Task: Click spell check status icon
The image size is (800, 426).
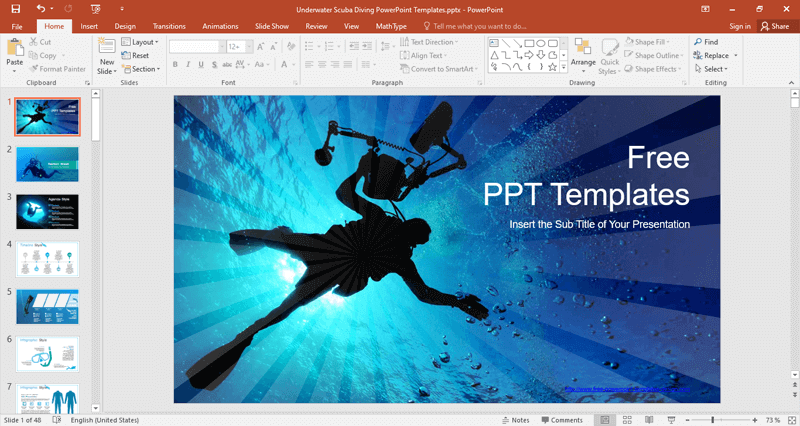Action: coord(57,419)
